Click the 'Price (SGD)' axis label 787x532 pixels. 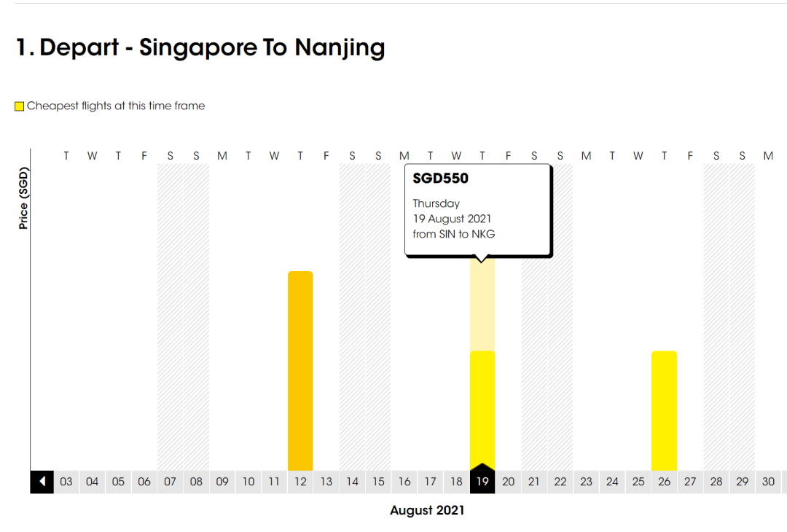click(23, 198)
